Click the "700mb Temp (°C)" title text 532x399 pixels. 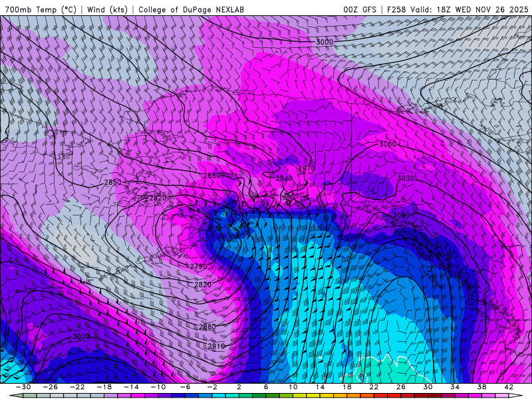pos(41,9)
